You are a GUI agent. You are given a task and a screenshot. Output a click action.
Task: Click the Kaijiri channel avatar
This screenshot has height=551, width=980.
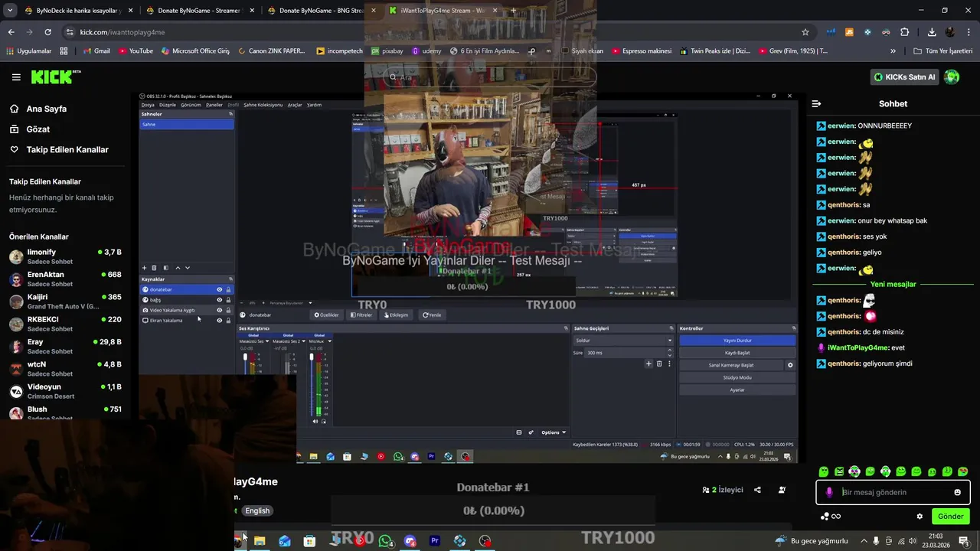pos(16,302)
